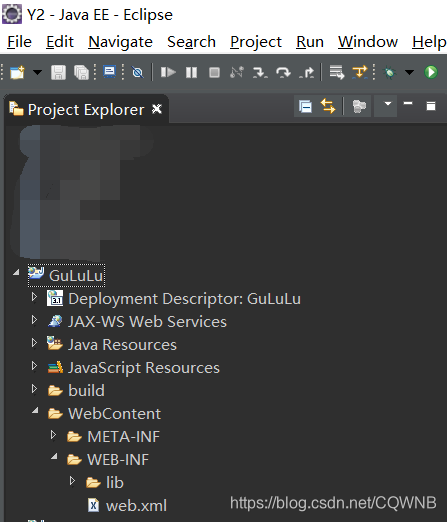Expand Deployment Descriptor: GuLuLu node
The height and width of the screenshot is (522, 447).
tap(34, 296)
